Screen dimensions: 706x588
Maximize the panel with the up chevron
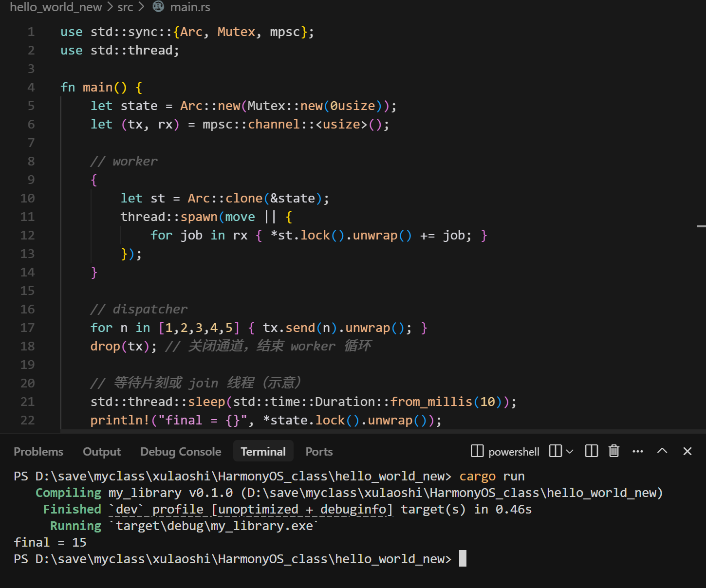click(x=662, y=451)
